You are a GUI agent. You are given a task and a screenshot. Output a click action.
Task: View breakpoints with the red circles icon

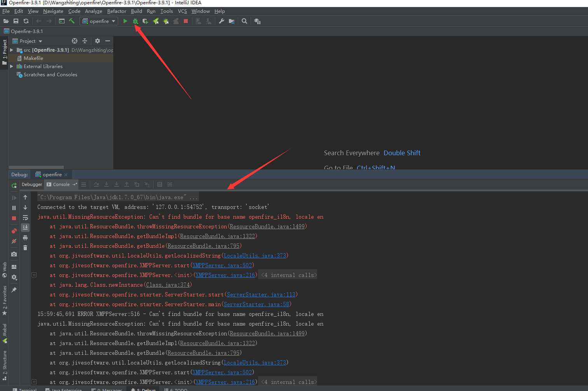14,231
